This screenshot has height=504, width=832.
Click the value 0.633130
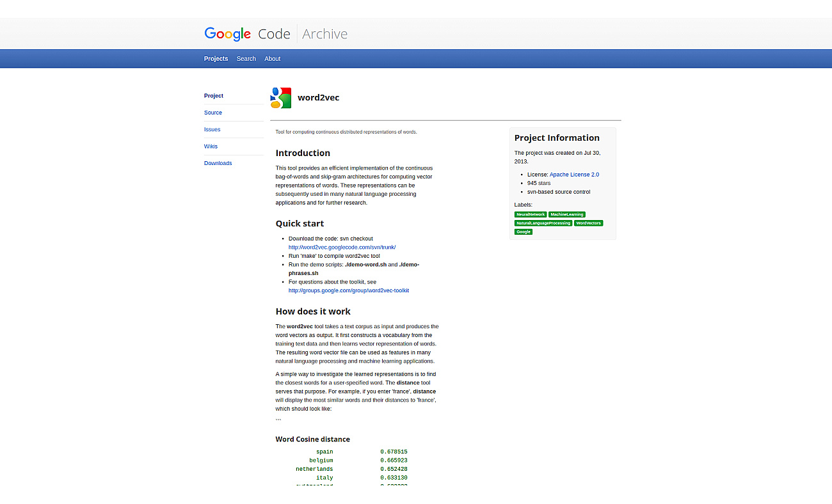(x=394, y=478)
